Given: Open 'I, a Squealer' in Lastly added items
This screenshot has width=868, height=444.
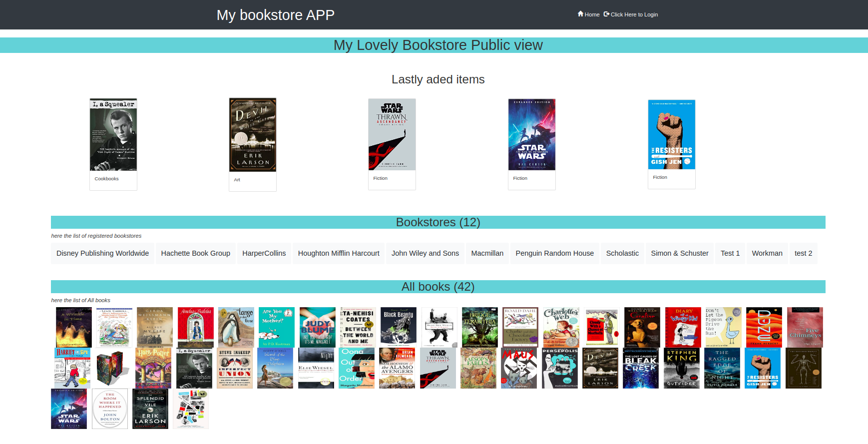Looking at the screenshot, I should (113, 135).
